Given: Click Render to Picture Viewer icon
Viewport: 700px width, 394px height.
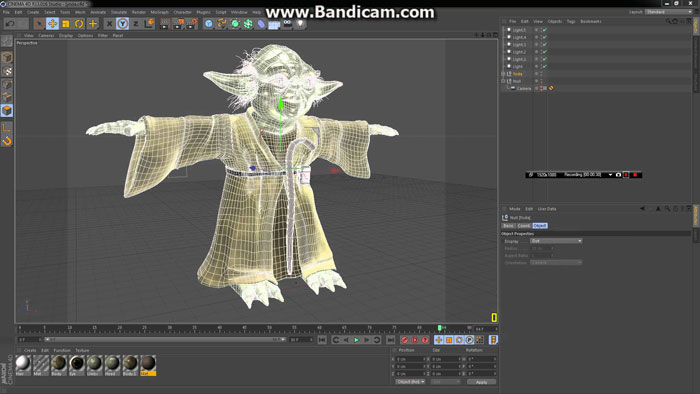Looking at the screenshot, I should click(178, 24).
